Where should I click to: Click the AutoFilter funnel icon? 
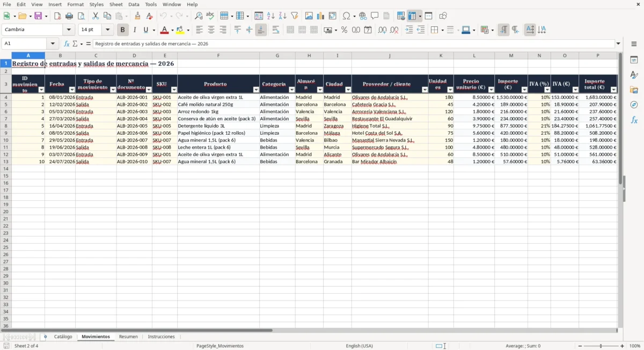(295, 16)
